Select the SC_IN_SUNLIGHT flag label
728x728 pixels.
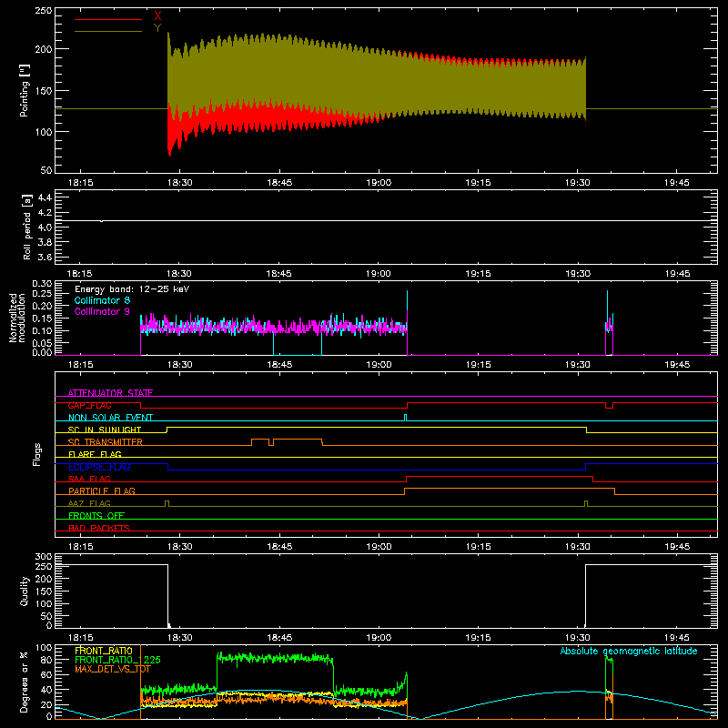[105, 430]
